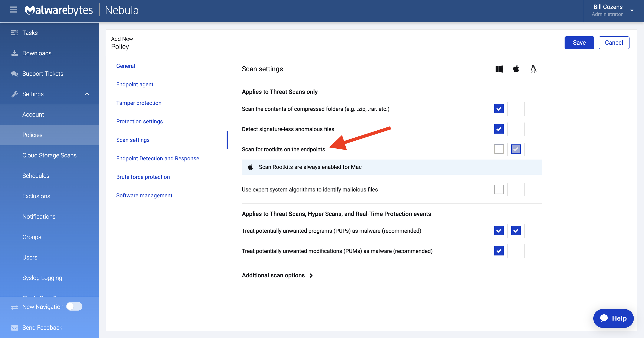Click the Tasks list icon

coord(14,33)
